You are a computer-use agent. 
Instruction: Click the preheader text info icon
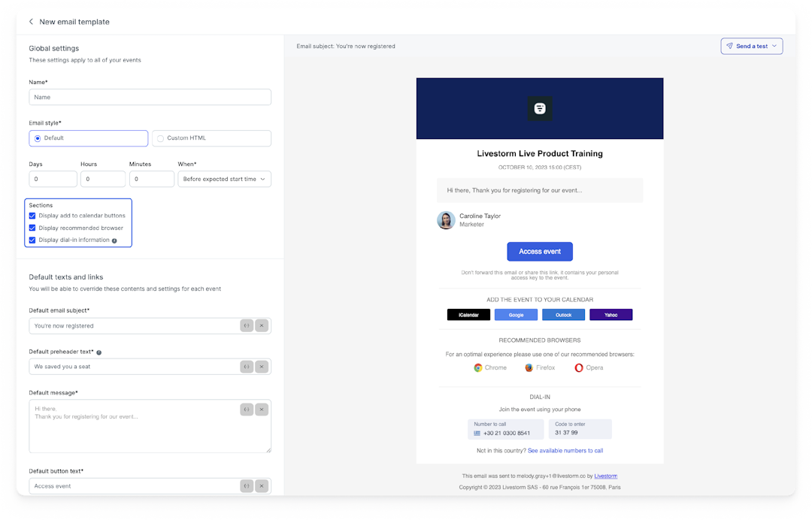point(99,352)
